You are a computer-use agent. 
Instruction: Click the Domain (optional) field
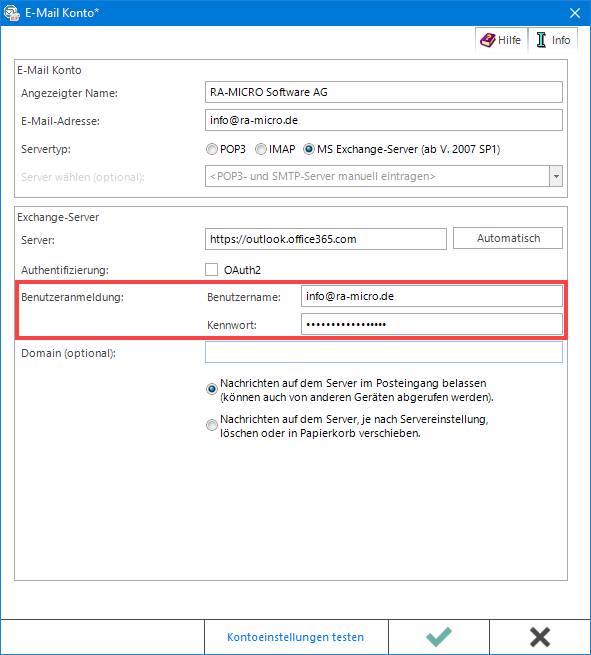[x=384, y=352]
